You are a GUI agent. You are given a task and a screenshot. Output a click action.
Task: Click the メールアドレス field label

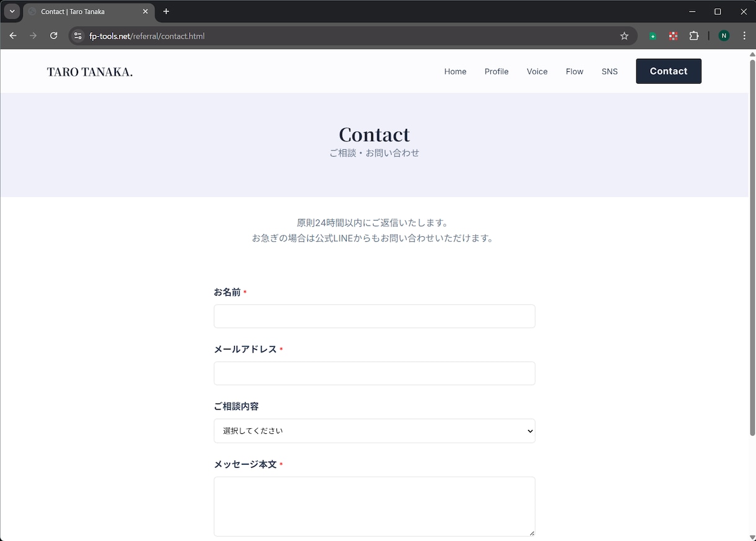245,350
